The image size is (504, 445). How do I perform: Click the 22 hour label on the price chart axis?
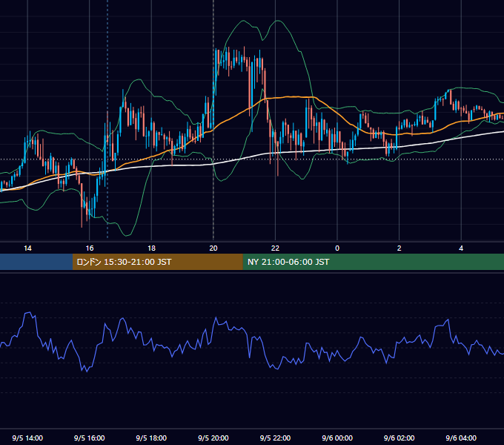coord(275,248)
